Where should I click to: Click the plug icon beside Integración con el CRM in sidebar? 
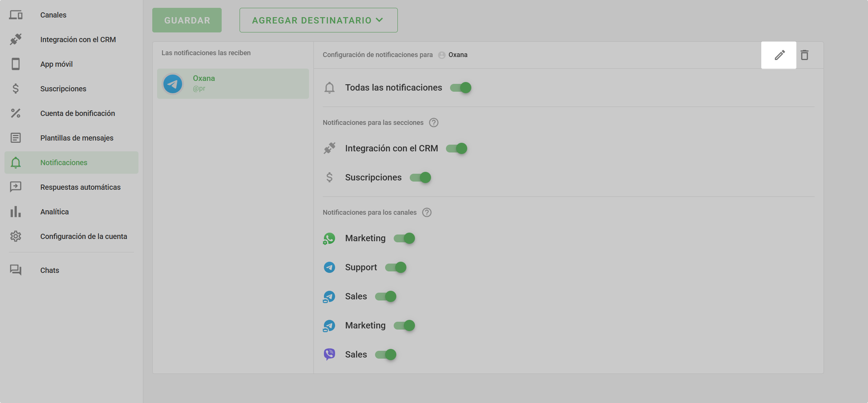point(16,40)
